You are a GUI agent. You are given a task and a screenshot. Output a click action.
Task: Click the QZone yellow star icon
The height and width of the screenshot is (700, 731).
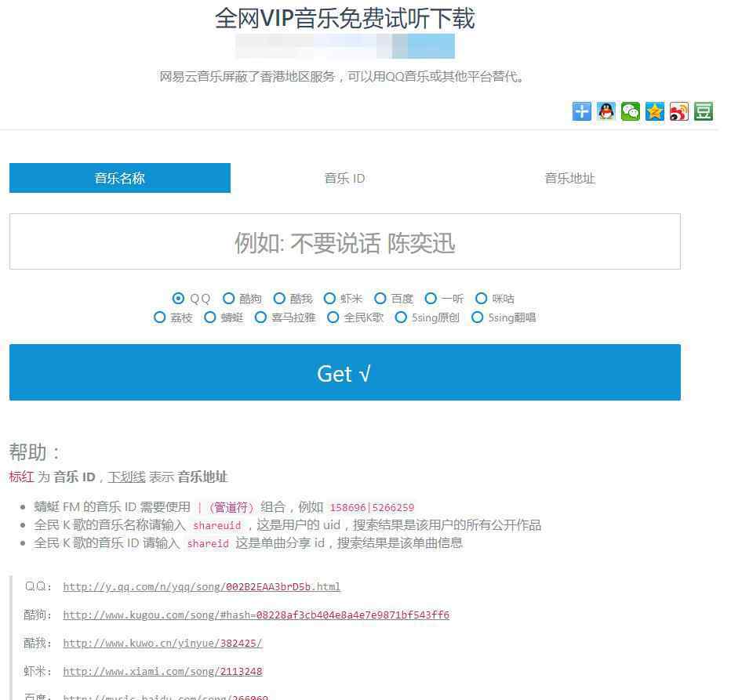[x=655, y=111]
